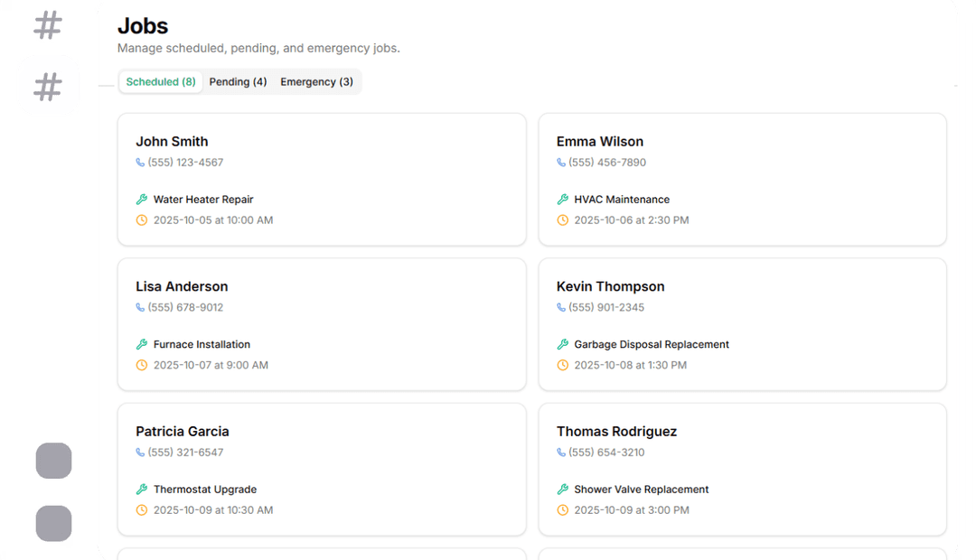Click the clock icon on Patricia Garcia's card
The width and height of the screenshot is (976, 560).
pyautogui.click(x=141, y=510)
